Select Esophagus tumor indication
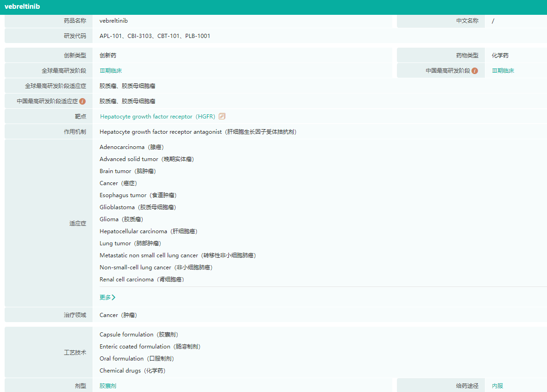The image size is (547, 392). point(138,195)
